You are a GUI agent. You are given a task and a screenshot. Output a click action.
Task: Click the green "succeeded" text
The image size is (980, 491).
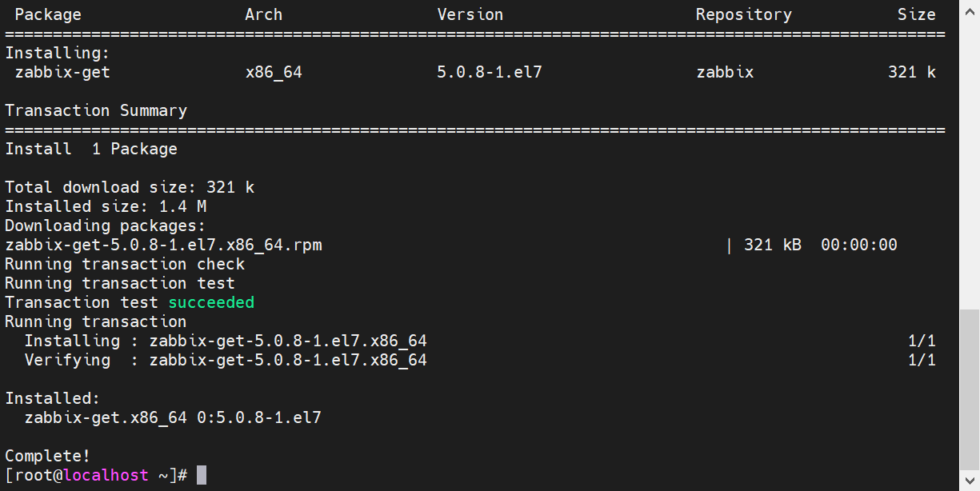click(x=211, y=302)
